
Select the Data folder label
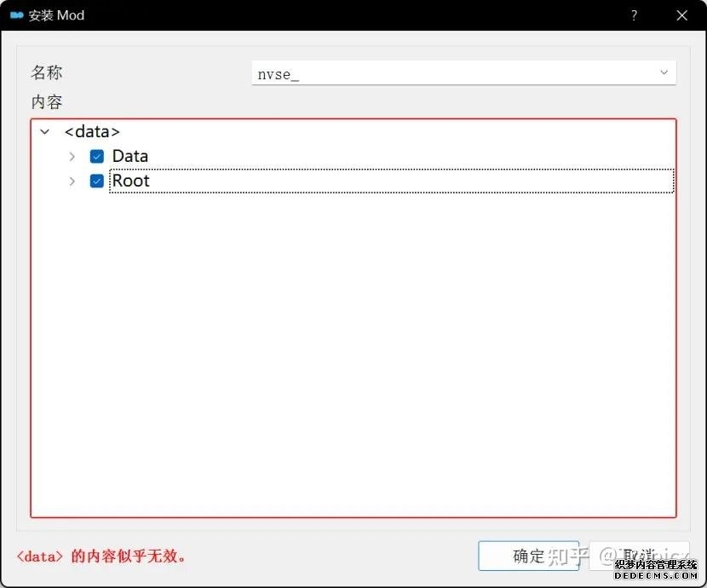click(x=130, y=157)
